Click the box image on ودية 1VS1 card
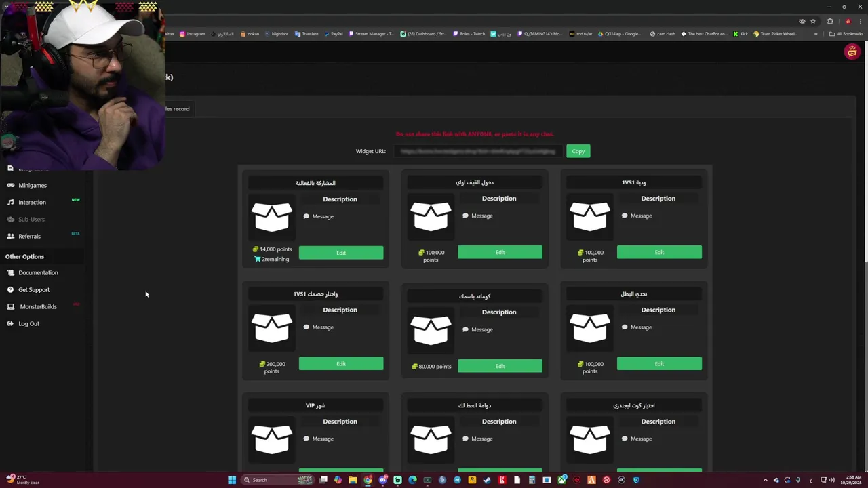 [590, 217]
